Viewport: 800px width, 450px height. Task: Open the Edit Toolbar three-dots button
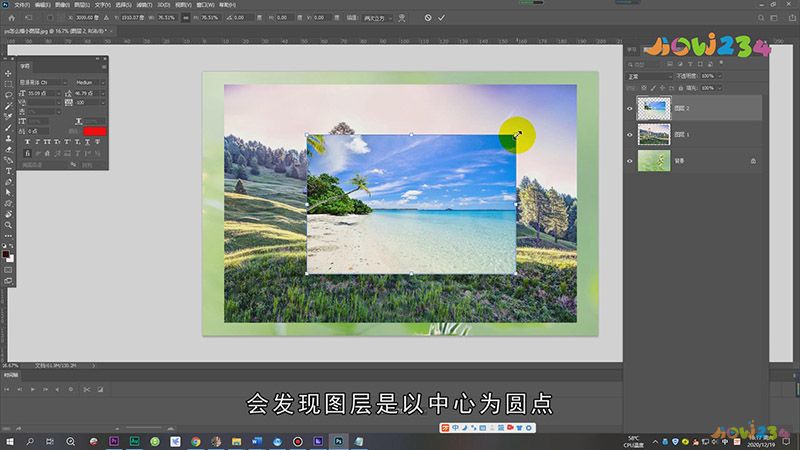tap(8, 236)
